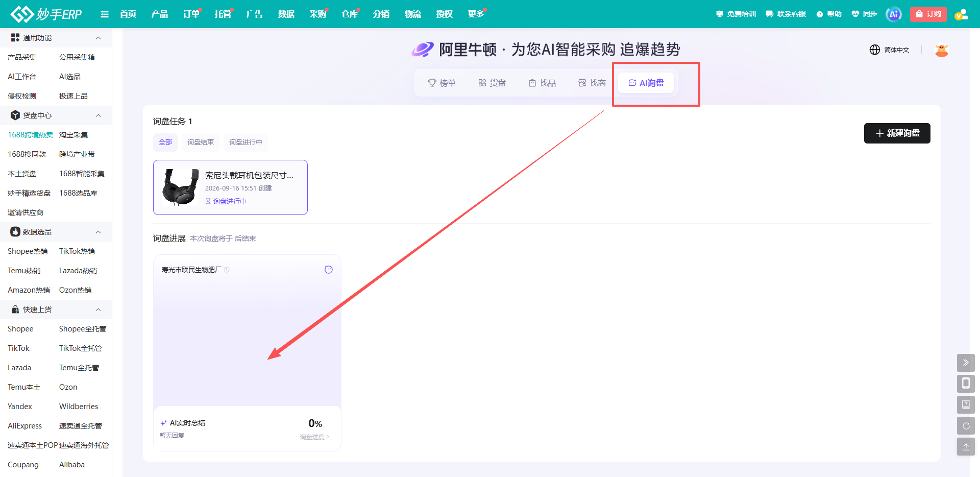Viewport: 980px width, 477px height.
Task: Filter inquiry tasks by 全部
Action: pyautogui.click(x=165, y=142)
